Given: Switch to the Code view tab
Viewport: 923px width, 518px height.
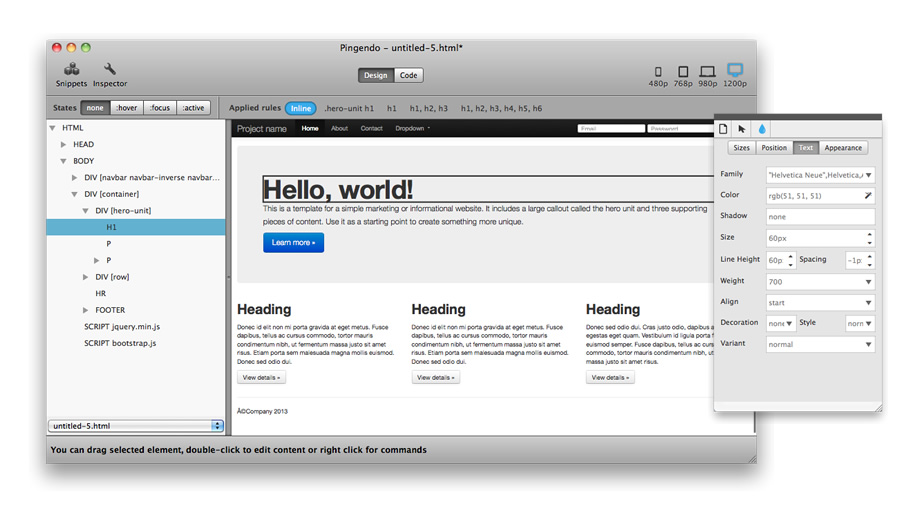Looking at the screenshot, I should coord(408,75).
